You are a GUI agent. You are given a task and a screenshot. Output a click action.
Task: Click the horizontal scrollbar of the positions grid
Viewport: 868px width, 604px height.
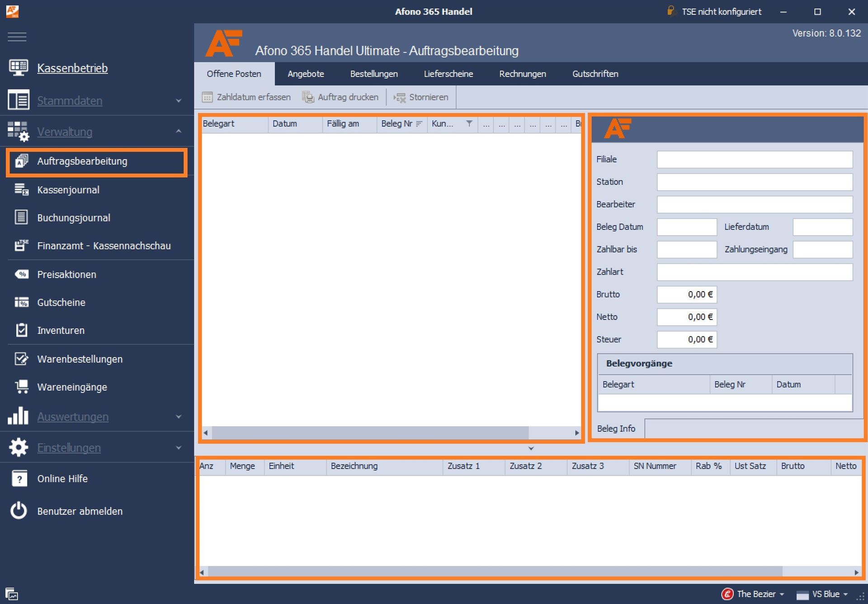point(495,572)
